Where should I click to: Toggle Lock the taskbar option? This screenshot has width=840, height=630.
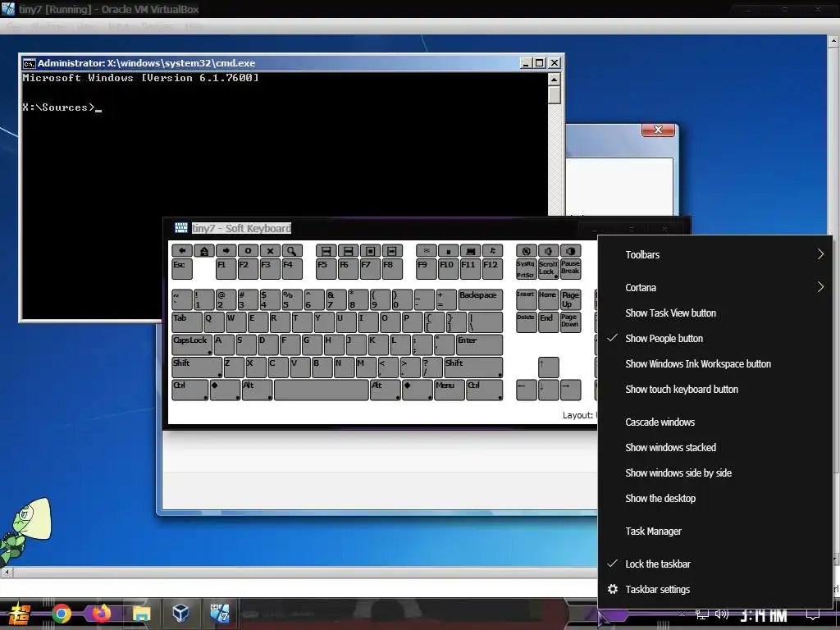[x=715, y=564]
